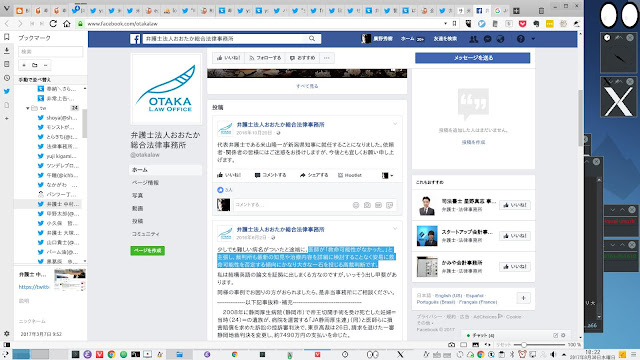Like the Otaka law office page
Screen dimensions: 640x360
point(229,58)
